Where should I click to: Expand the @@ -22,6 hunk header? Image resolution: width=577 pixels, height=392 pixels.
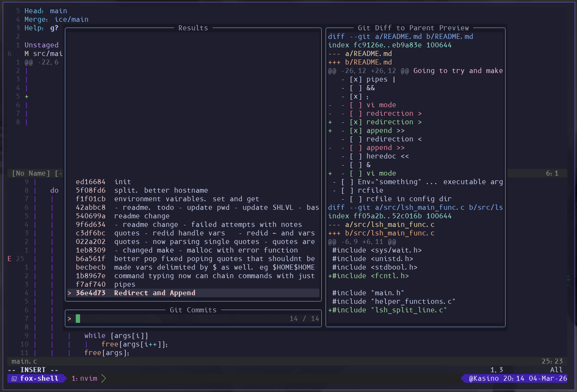(x=42, y=62)
